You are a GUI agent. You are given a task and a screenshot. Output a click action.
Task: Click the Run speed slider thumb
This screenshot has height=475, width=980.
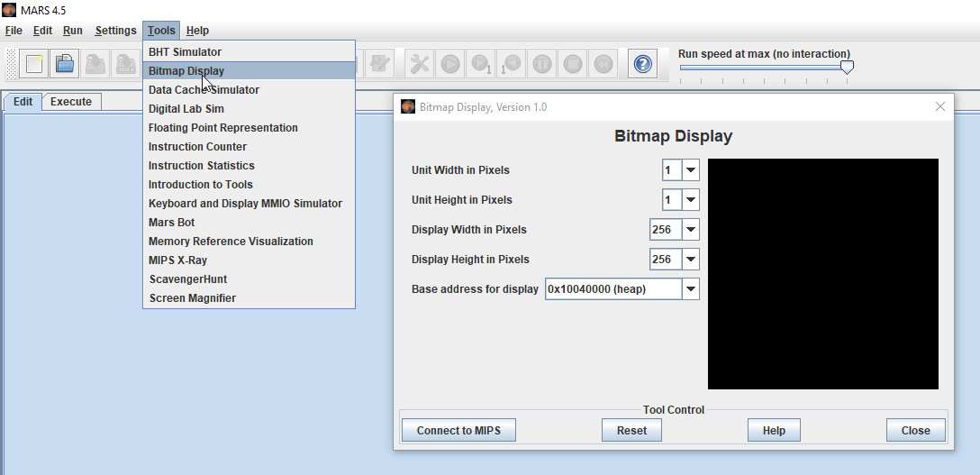pyautogui.click(x=847, y=67)
